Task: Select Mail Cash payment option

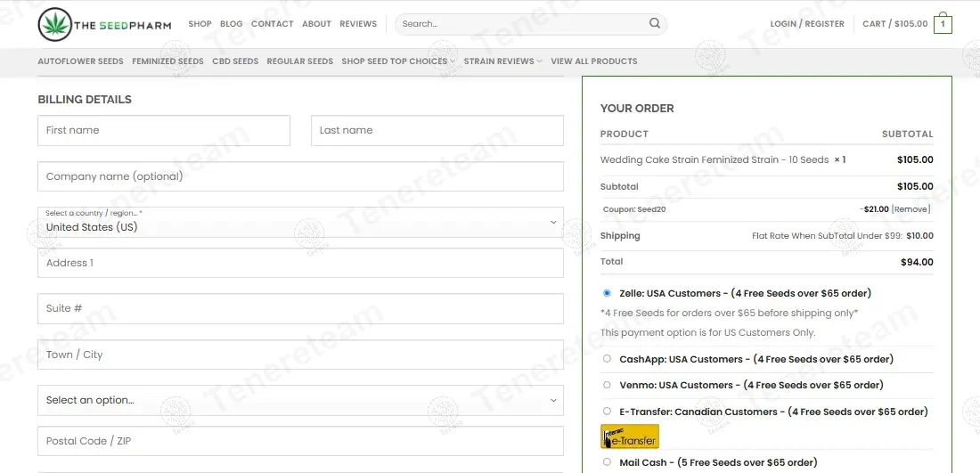Action: 607,461
